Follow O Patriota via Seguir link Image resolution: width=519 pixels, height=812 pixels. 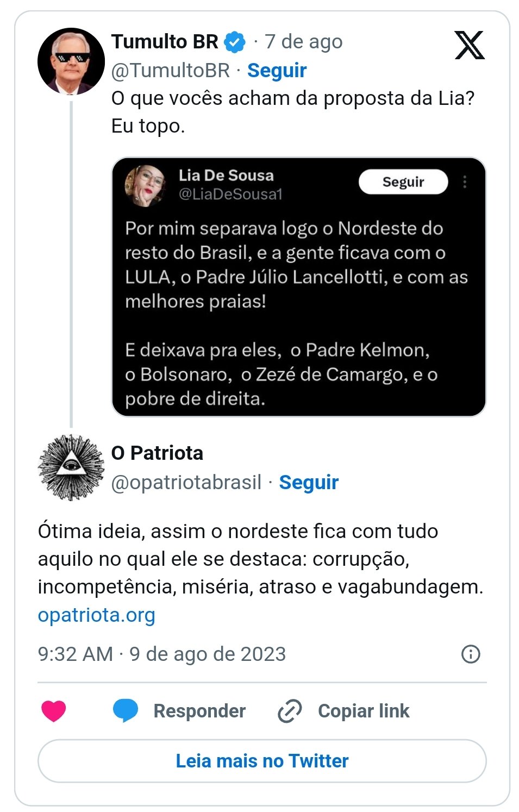coord(309,482)
